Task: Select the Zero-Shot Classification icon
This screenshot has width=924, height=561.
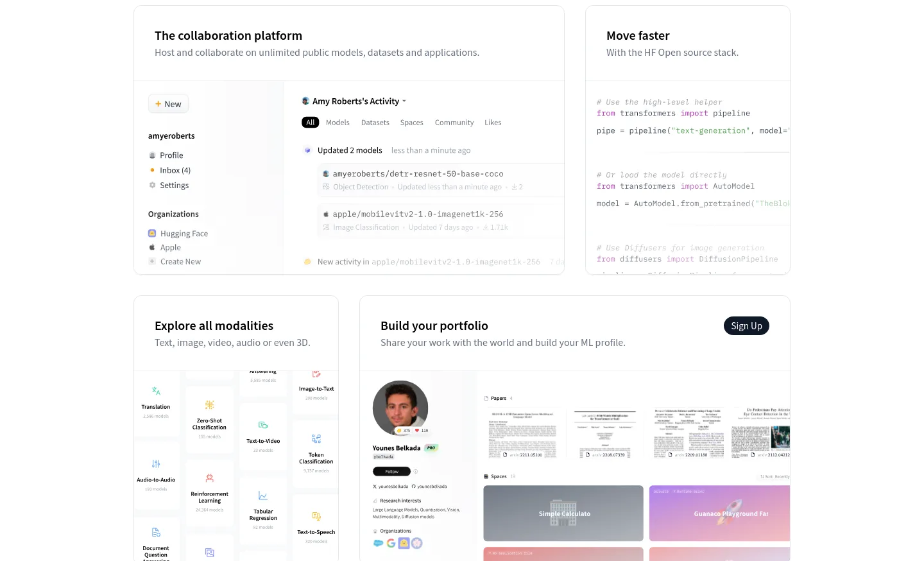Action: click(209, 405)
